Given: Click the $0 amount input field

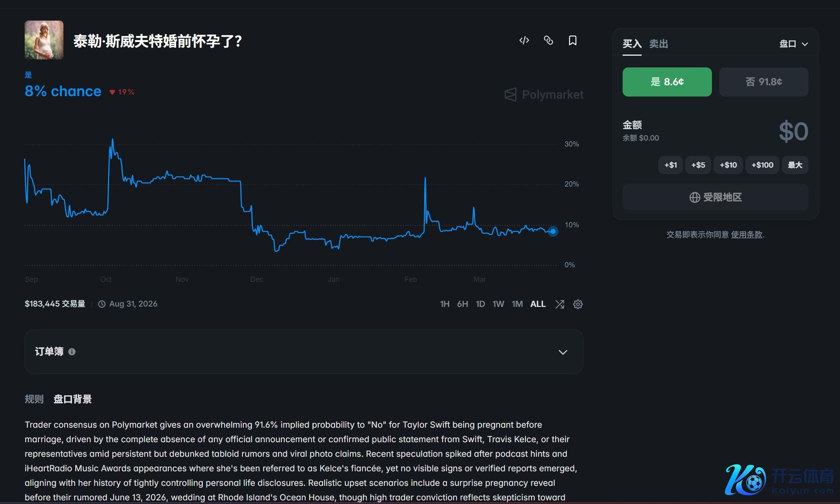Looking at the screenshot, I should (x=792, y=132).
